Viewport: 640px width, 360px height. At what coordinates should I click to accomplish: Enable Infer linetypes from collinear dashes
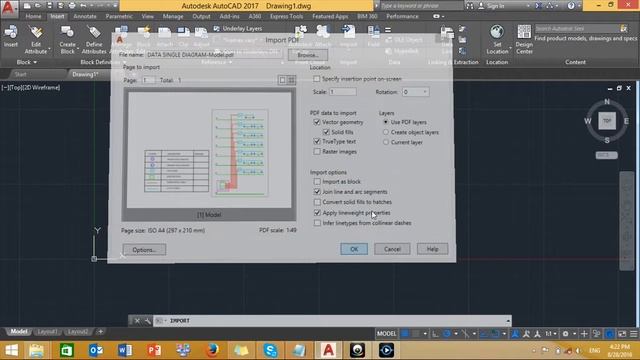pyautogui.click(x=317, y=223)
